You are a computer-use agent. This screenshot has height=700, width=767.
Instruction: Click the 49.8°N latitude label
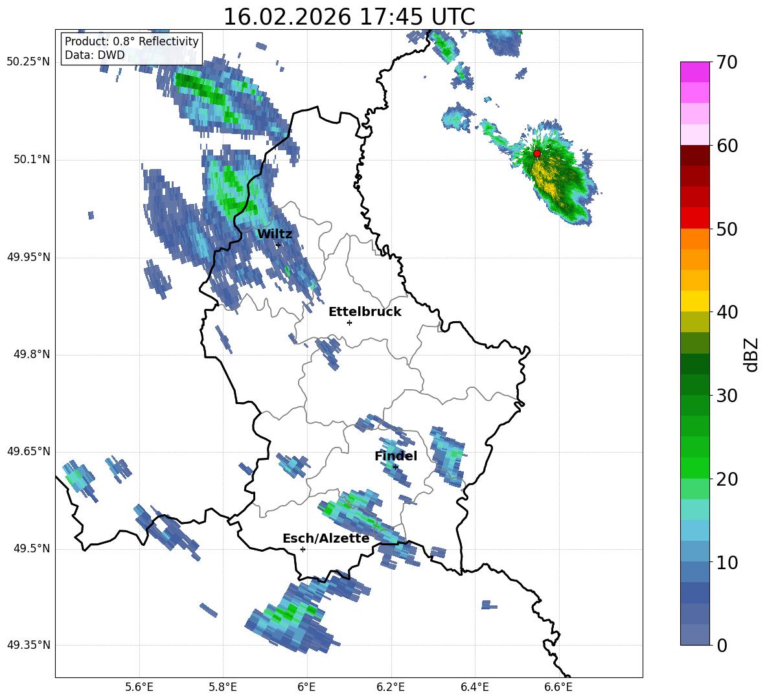[x=32, y=354]
